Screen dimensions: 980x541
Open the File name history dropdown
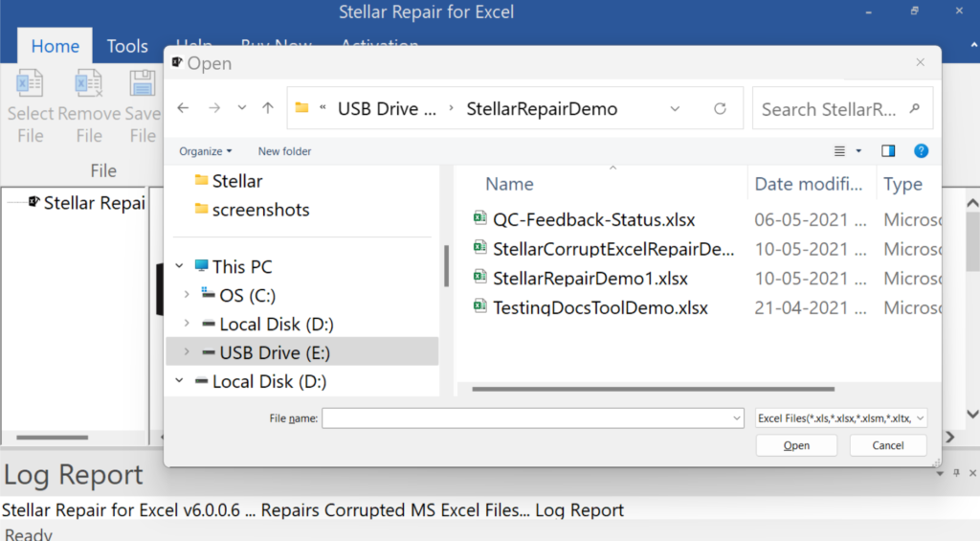point(736,418)
